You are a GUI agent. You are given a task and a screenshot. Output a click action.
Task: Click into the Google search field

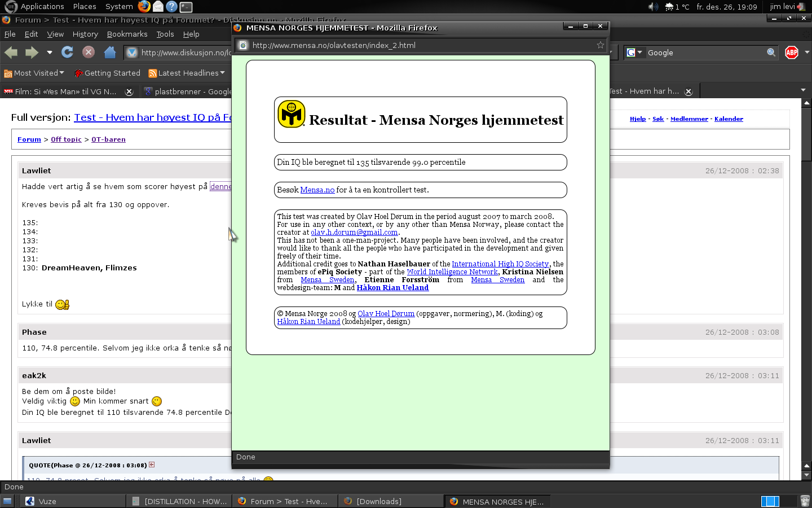(x=705, y=52)
